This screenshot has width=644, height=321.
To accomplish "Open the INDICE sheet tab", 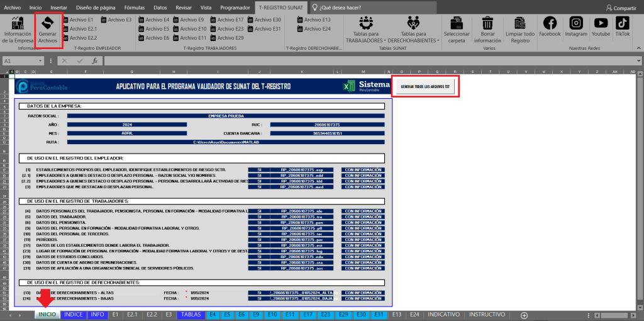I will pos(74,315).
